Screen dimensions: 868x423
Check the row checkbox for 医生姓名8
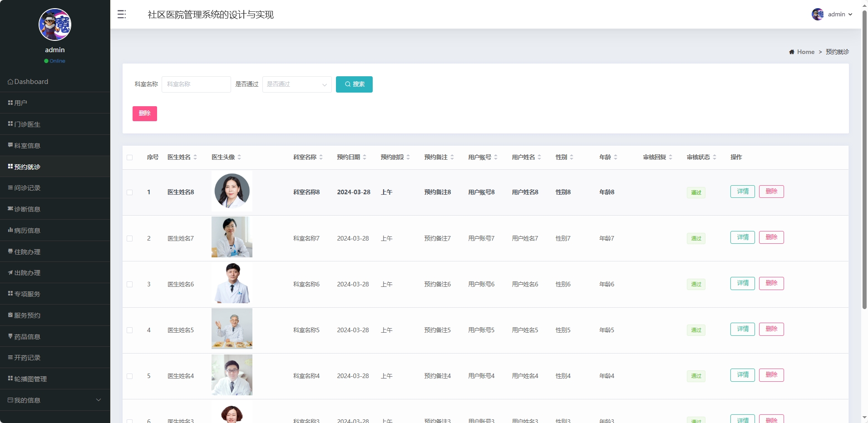(130, 192)
